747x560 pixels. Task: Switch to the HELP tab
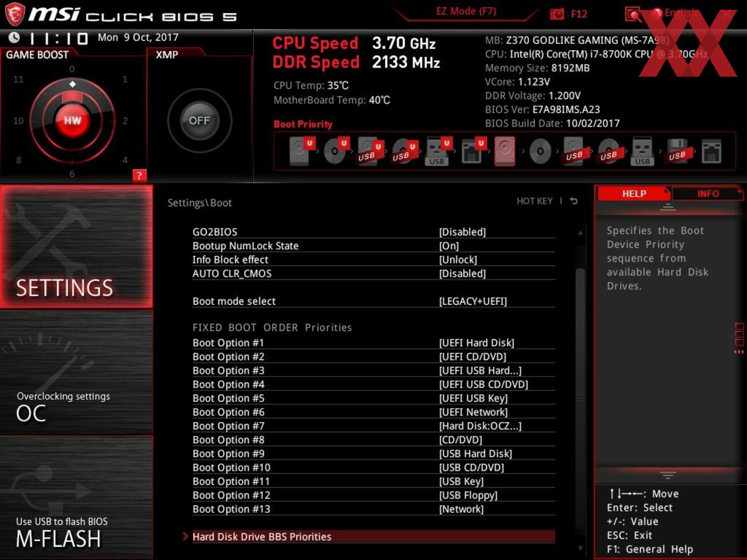click(x=634, y=193)
